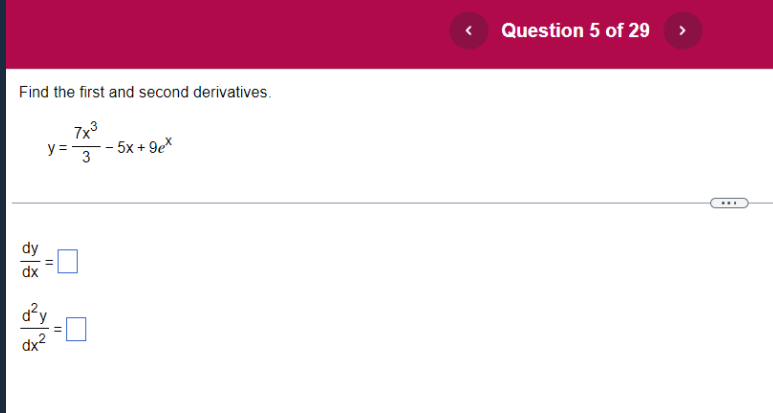
Task: Click the dark strip along the window edge
Action: point(2,206)
